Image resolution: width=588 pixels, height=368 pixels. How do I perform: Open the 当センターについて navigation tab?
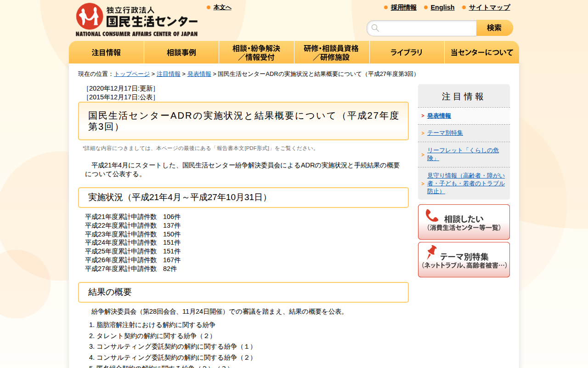click(x=482, y=52)
